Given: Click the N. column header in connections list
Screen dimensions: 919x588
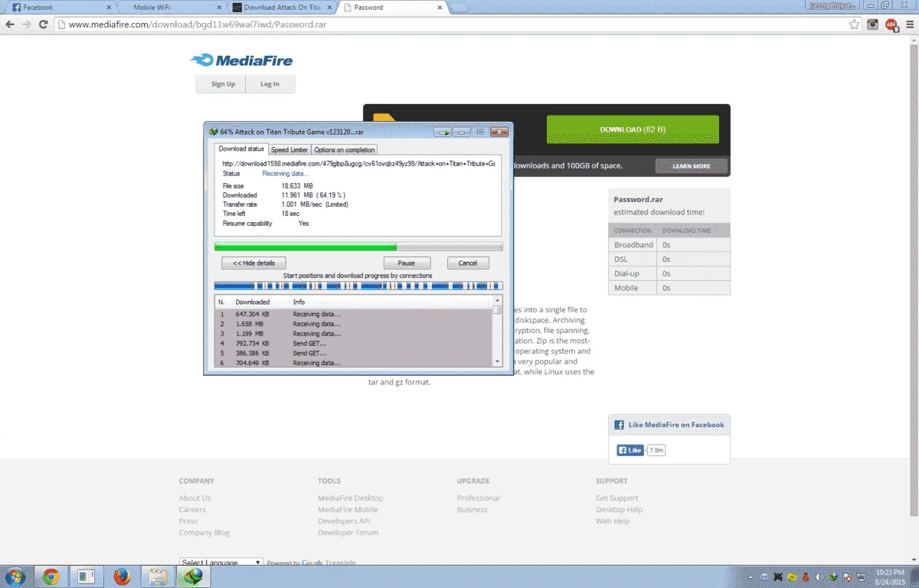Looking at the screenshot, I should click(224, 302).
